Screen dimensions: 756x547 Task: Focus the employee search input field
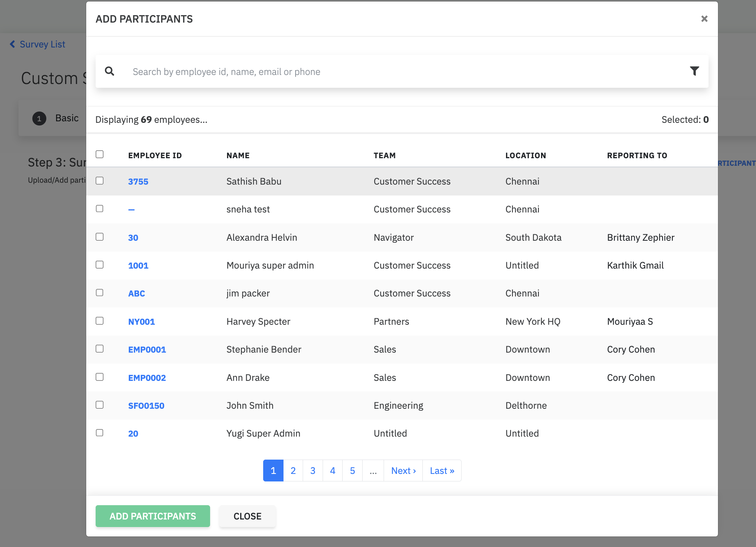pyautogui.click(x=376, y=72)
